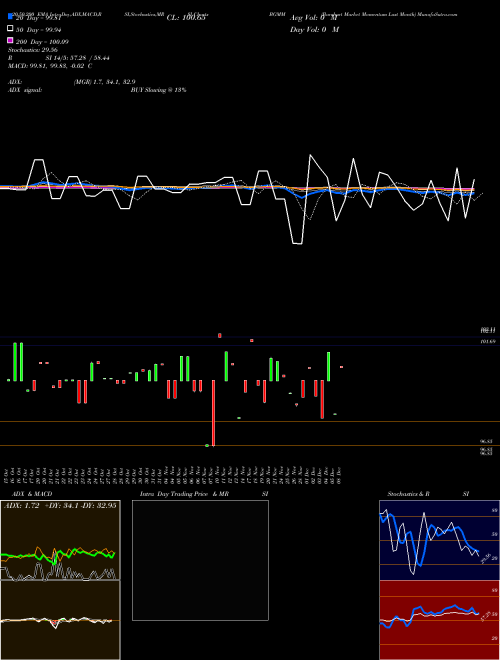This screenshot has width=500, height=660.
Task: Click the 'CL: 100.65' closing value
Action: point(186,18)
